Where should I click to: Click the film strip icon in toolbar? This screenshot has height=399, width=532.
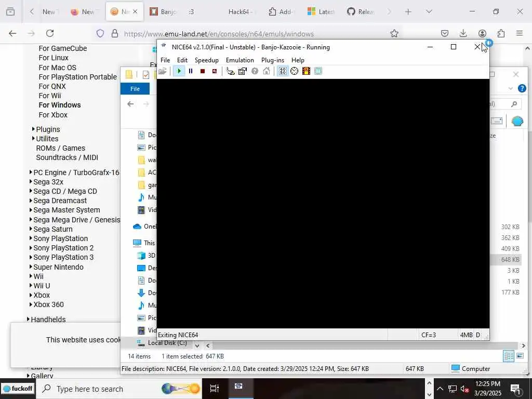coord(306,71)
